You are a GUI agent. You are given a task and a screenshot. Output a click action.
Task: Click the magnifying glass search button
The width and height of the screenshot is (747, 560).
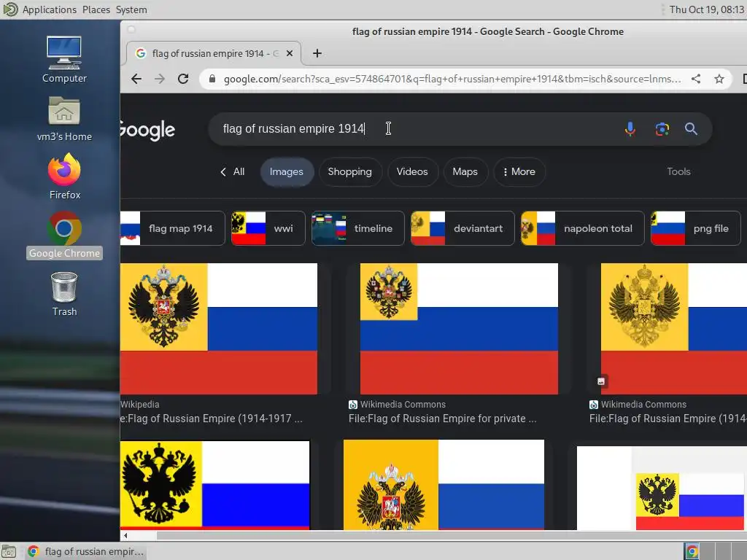click(692, 129)
